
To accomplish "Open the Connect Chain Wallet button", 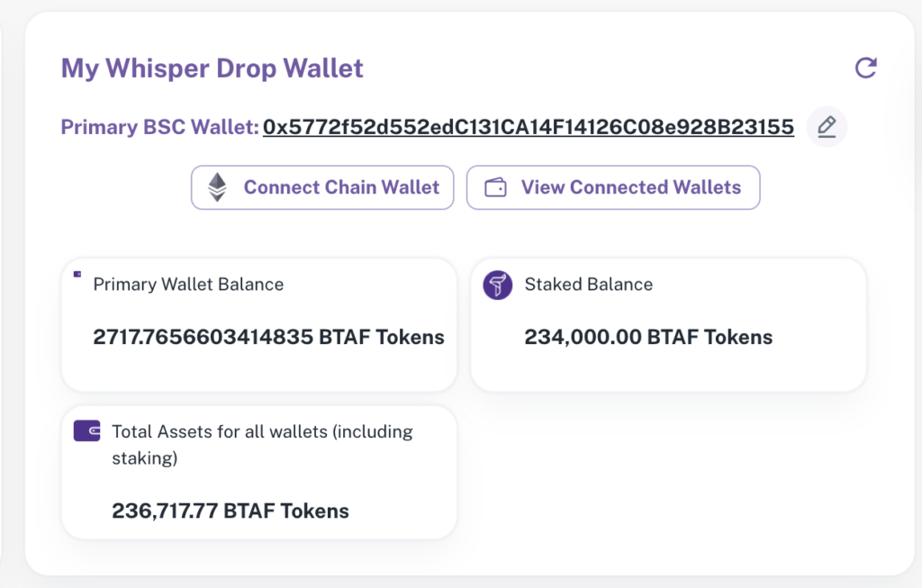I will [x=322, y=187].
